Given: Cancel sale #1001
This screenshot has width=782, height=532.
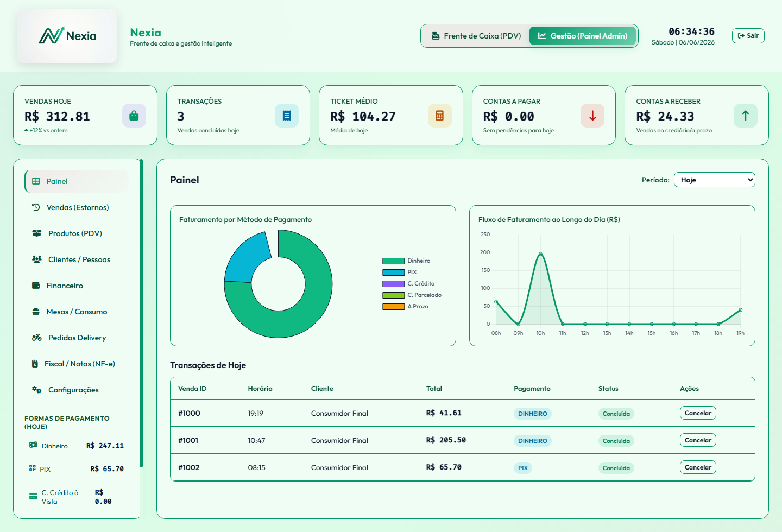Looking at the screenshot, I should click(x=698, y=440).
